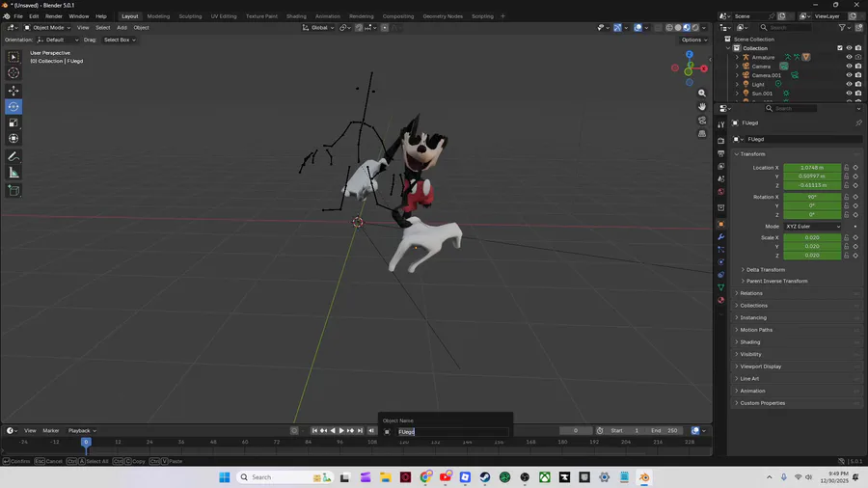Open the View Layer properties tab
This screenshot has height=488, width=868.
coord(720,167)
